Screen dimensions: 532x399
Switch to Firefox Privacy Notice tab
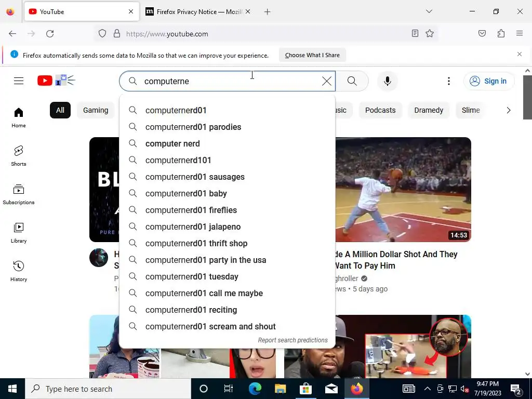(x=198, y=12)
